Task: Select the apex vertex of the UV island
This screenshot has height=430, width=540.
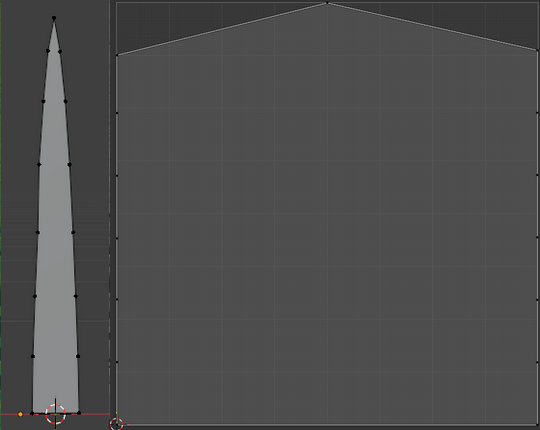Action: (327, 3)
